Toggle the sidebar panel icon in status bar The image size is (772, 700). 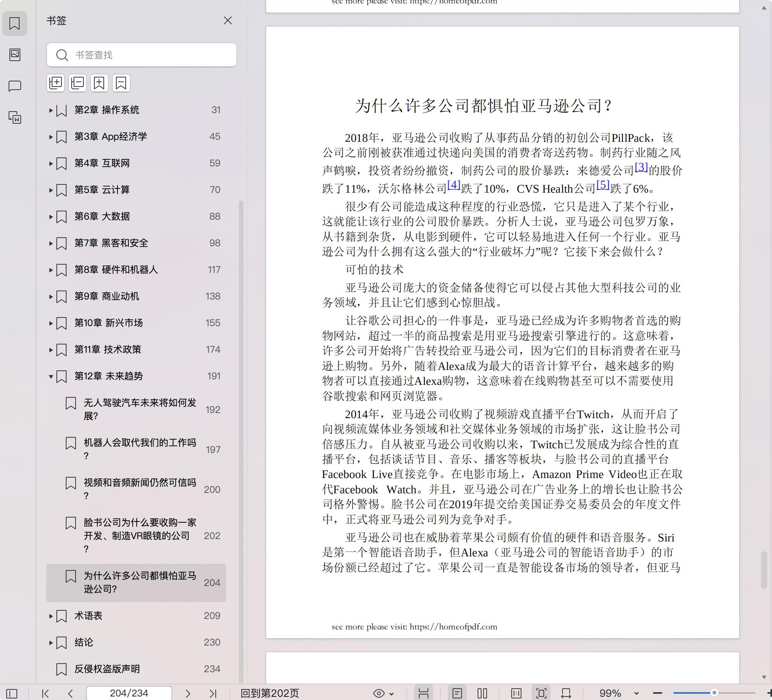[12, 693]
